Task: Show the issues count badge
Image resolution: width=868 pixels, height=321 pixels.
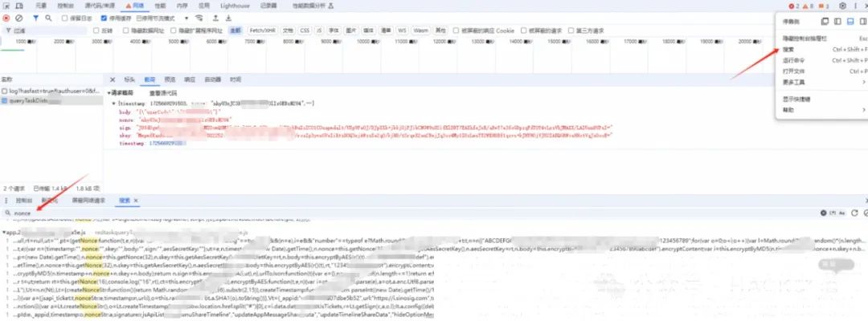Action: click(824, 6)
